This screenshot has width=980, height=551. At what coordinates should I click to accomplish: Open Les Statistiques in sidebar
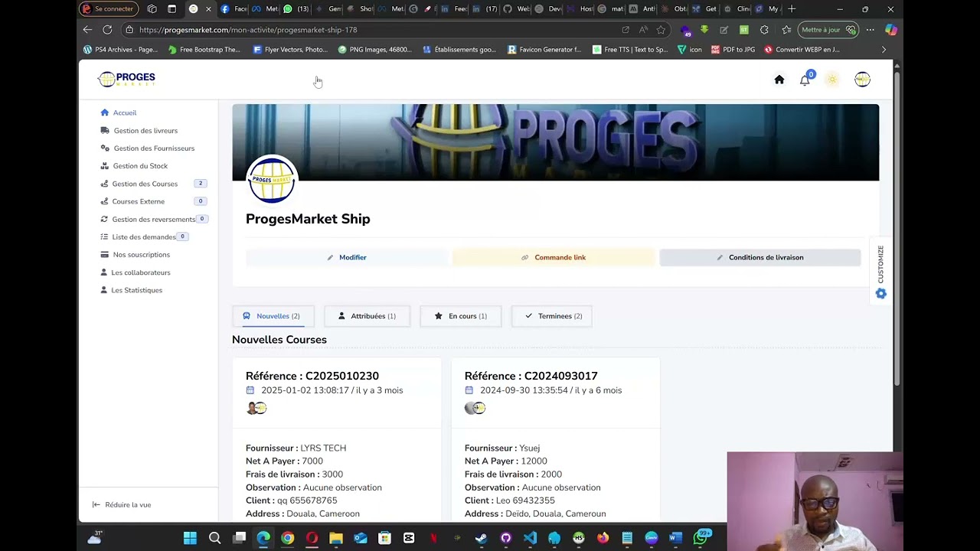(131, 290)
